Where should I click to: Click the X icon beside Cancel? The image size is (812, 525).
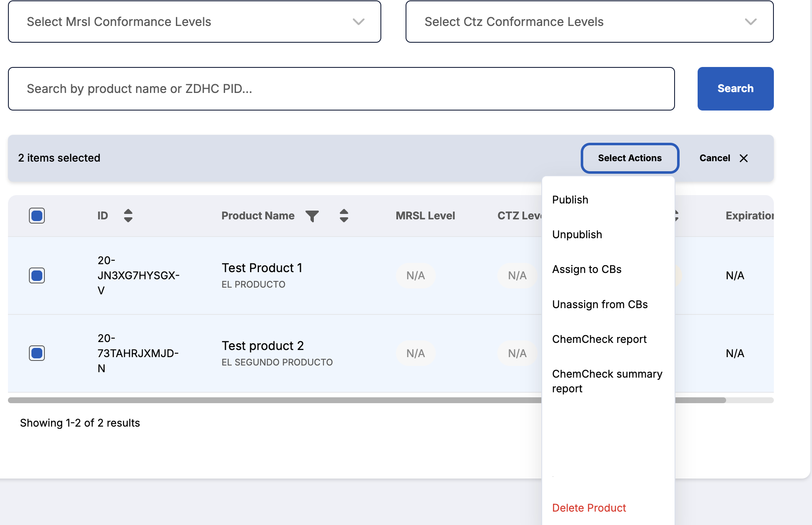pyautogui.click(x=744, y=158)
